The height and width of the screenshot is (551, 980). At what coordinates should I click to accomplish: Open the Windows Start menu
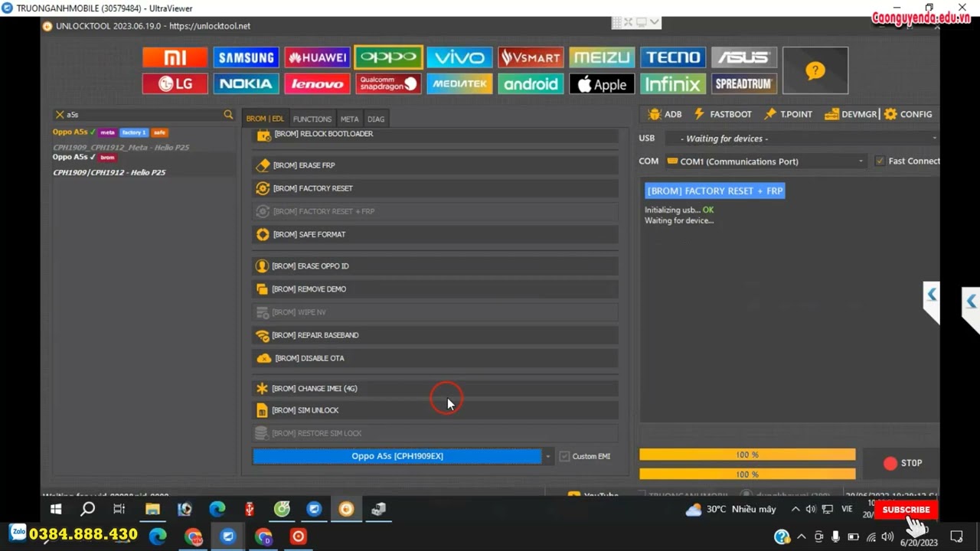click(x=56, y=509)
